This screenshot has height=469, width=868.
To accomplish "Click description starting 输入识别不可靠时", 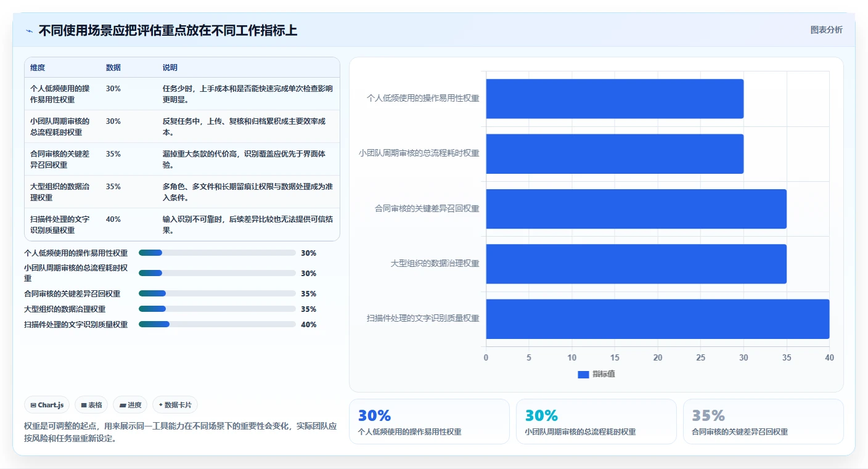I will [248, 224].
